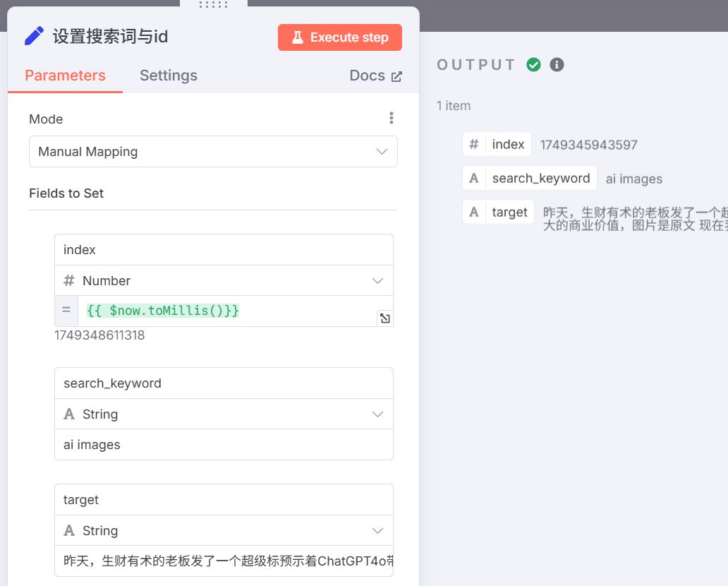The height and width of the screenshot is (586, 728).
Task: Click the '#' number badge beside index in OUTPUT
Action: tap(473, 144)
